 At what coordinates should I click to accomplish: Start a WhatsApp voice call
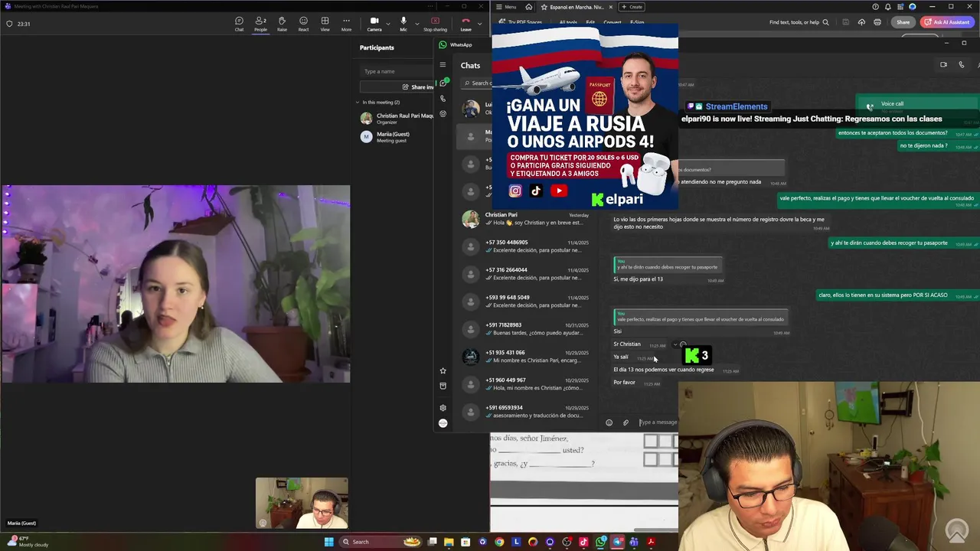962,64
